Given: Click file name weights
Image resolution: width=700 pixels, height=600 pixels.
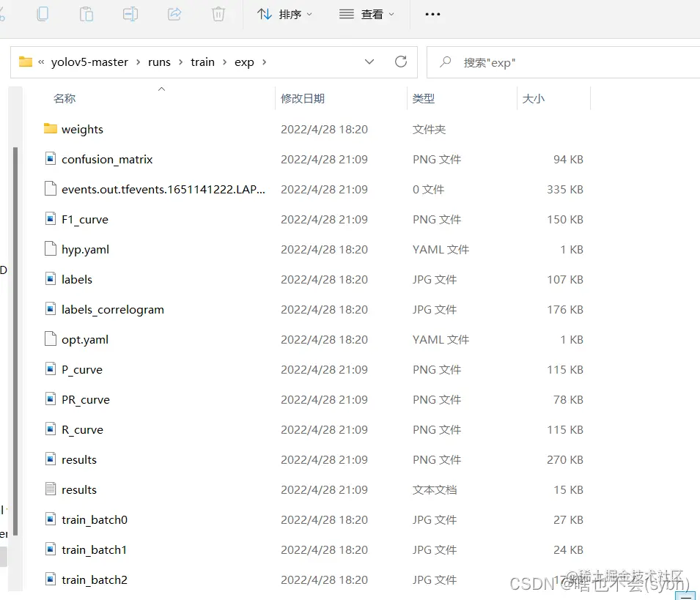Looking at the screenshot, I should point(82,130).
